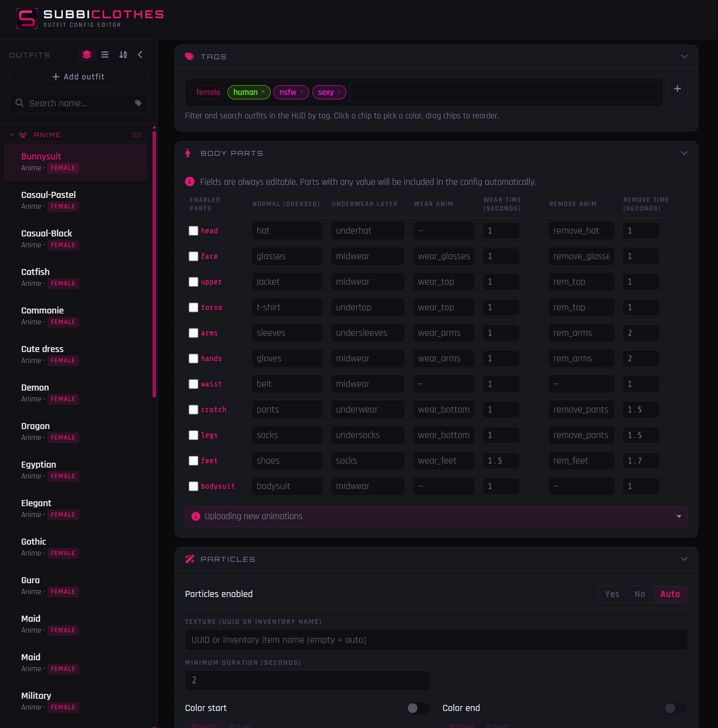Click the SubbiClothes logo icon

(27, 18)
